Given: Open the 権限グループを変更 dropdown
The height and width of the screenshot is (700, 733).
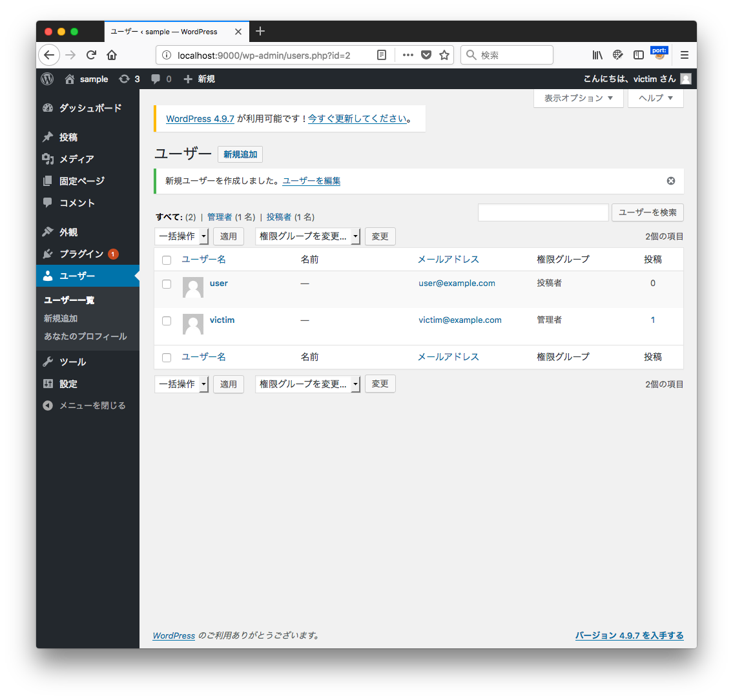Looking at the screenshot, I should click(x=308, y=236).
